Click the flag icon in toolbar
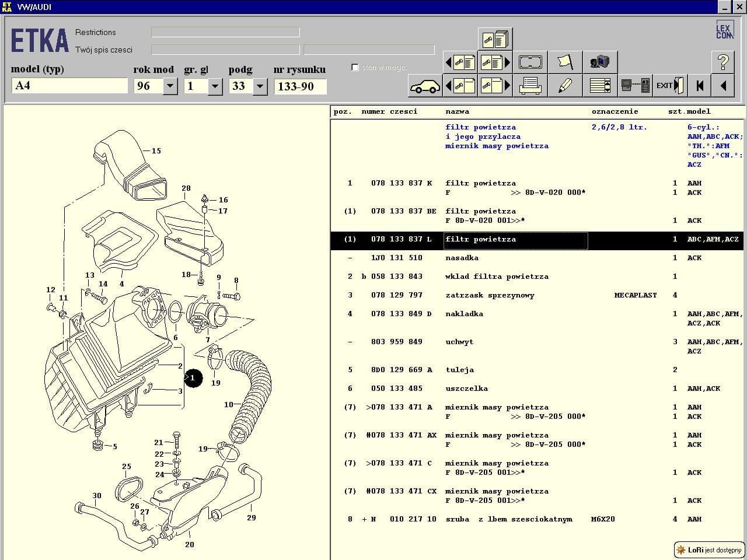 [x=565, y=62]
